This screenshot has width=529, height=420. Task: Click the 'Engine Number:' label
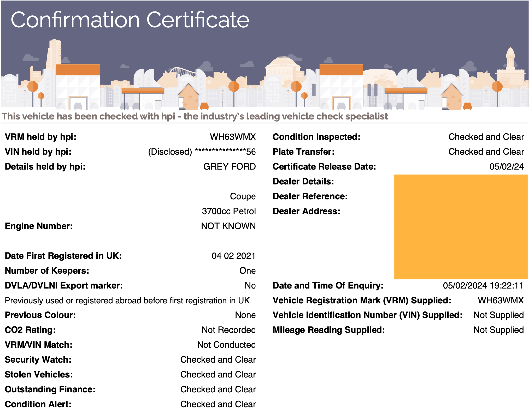coord(39,226)
